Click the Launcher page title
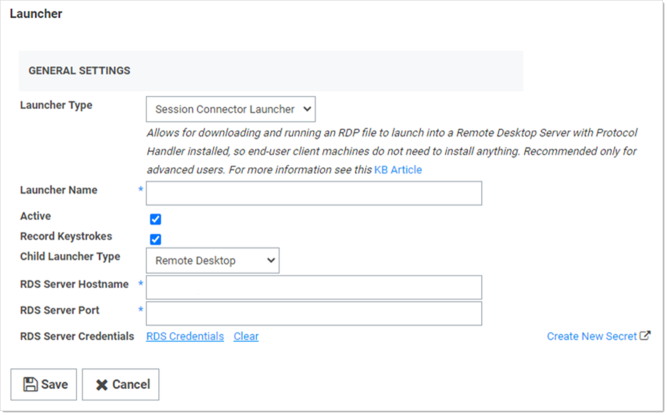 pos(36,14)
